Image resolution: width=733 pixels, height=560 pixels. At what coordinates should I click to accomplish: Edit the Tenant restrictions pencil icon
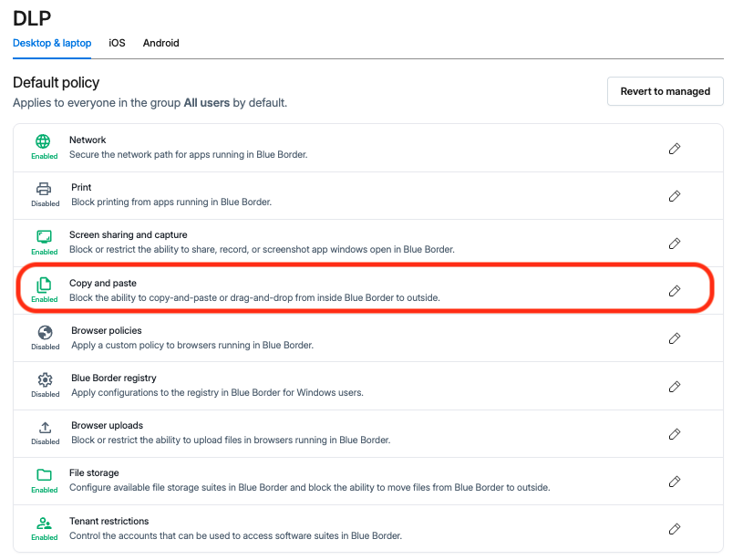674,529
